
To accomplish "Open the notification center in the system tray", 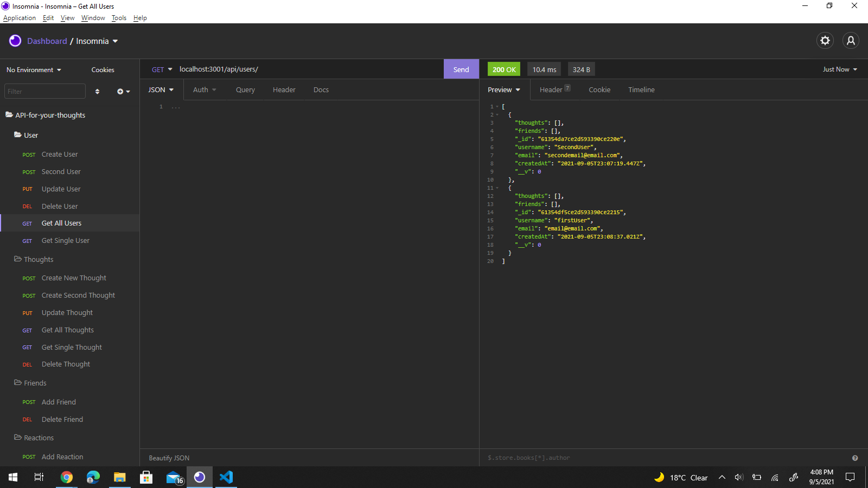I will point(850,477).
